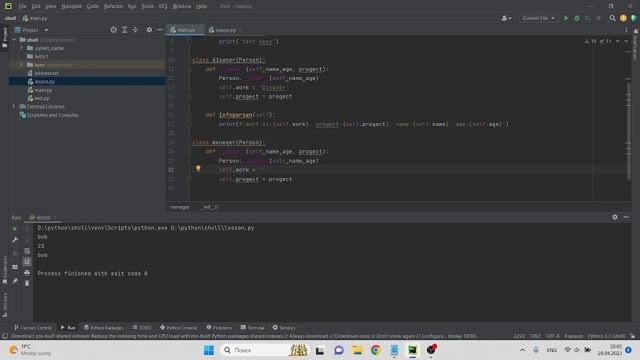
Task: Open File Explorer from Windows taskbar
Action: [x=357, y=350]
